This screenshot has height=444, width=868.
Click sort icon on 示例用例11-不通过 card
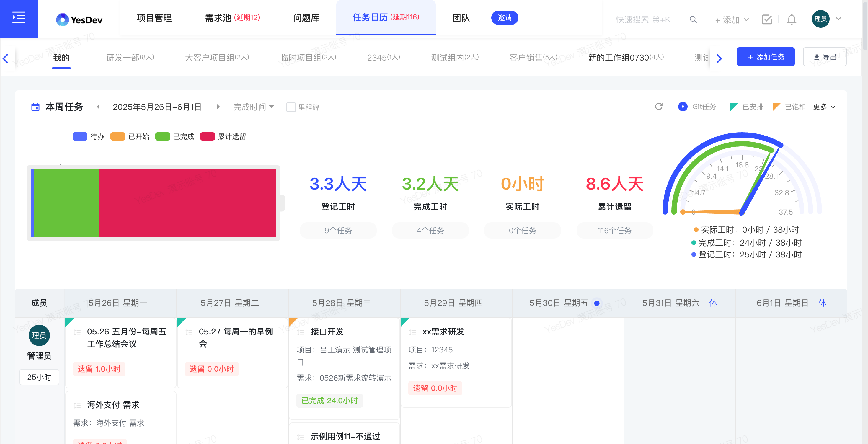click(x=301, y=437)
